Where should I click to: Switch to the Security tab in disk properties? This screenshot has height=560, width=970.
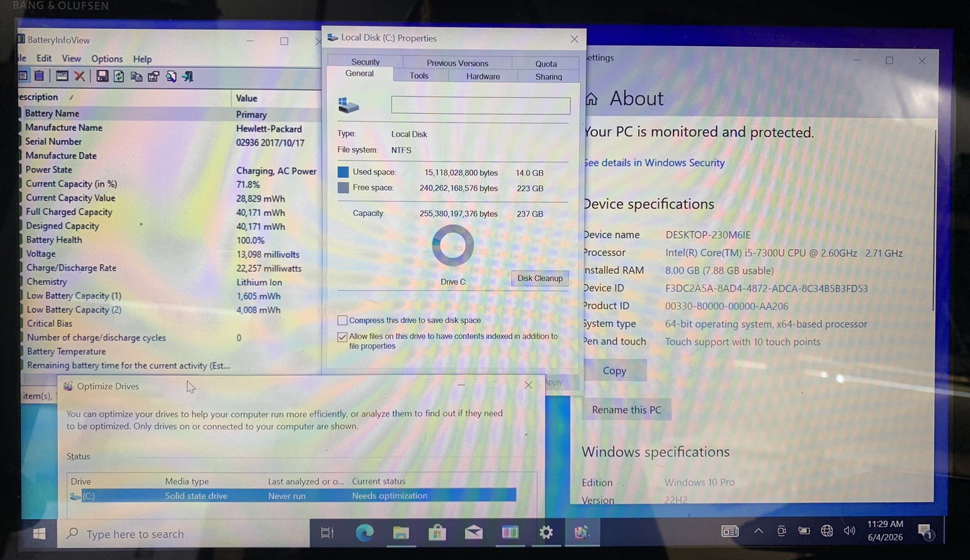366,62
